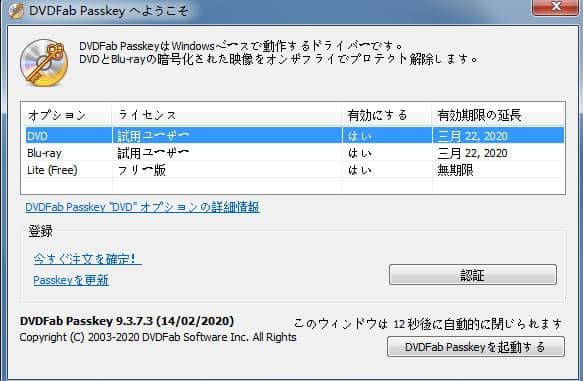Click the Copyright (C) 2003-2020 DVDFab text
Image resolution: width=583 pixels, height=381 pixels.
(158, 337)
